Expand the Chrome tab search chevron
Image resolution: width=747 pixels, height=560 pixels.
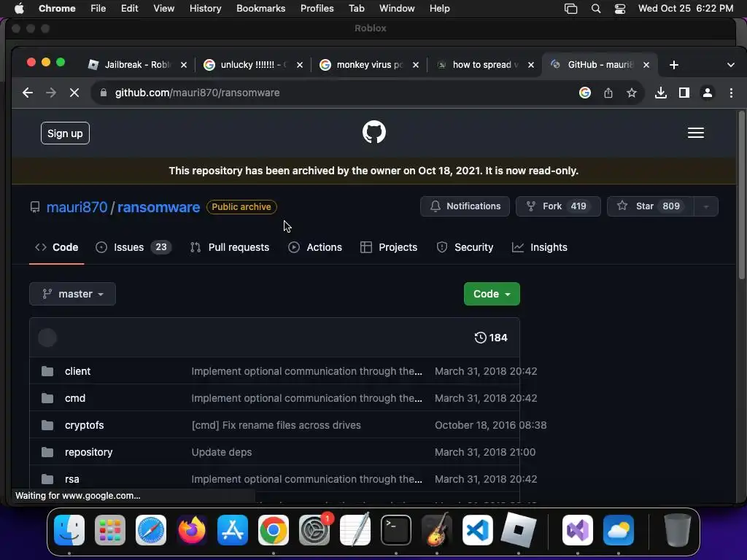click(x=730, y=65)
